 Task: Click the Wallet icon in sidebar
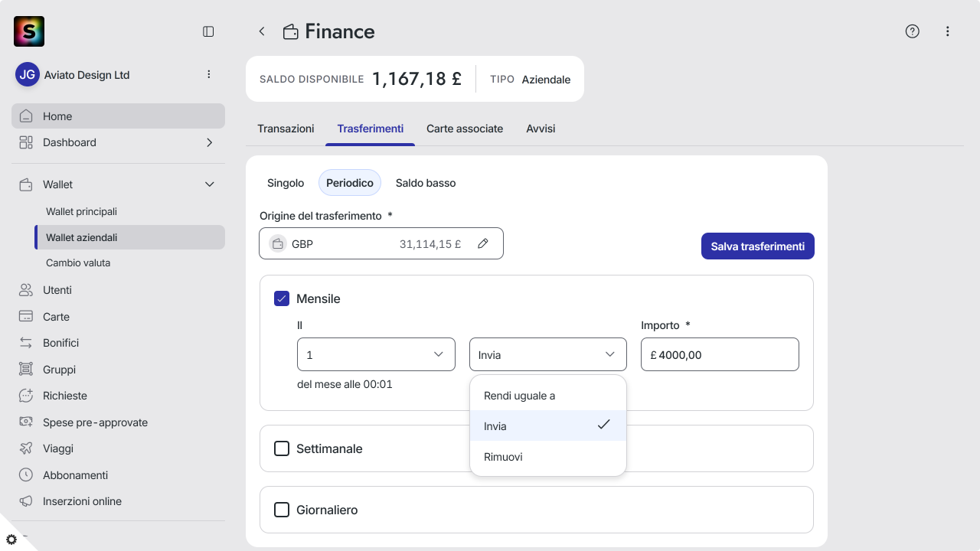(x=26, y=184)
